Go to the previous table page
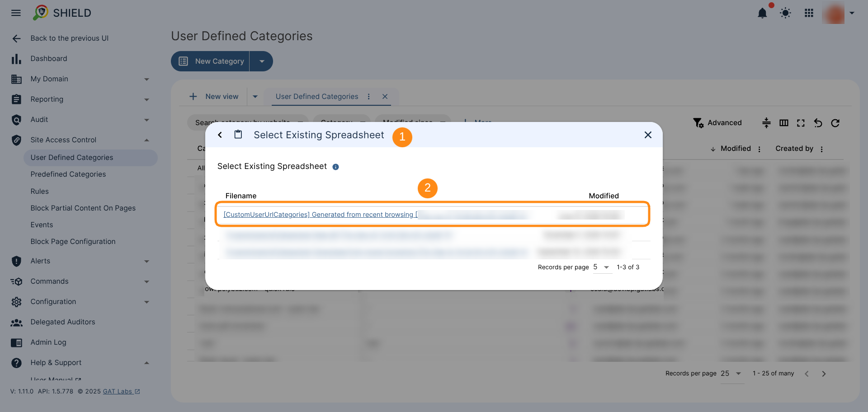The height and width of the screenshot is (412, 868). pos(807,374)
